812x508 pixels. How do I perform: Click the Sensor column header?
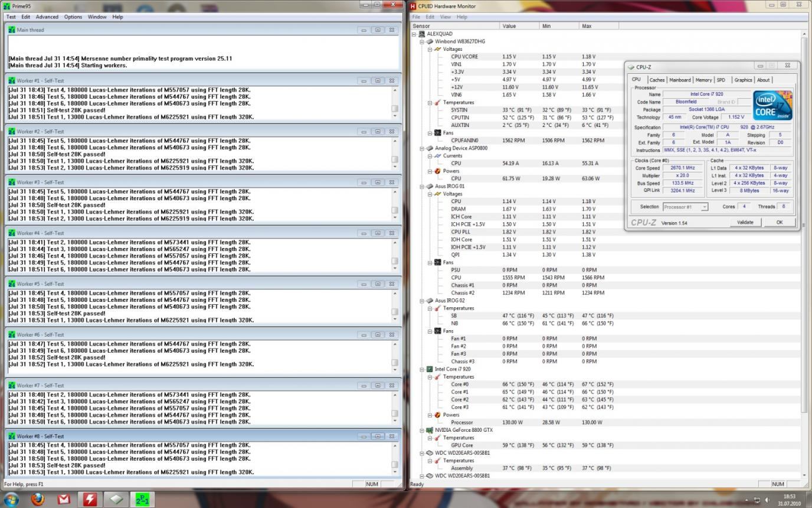[455, 26]
